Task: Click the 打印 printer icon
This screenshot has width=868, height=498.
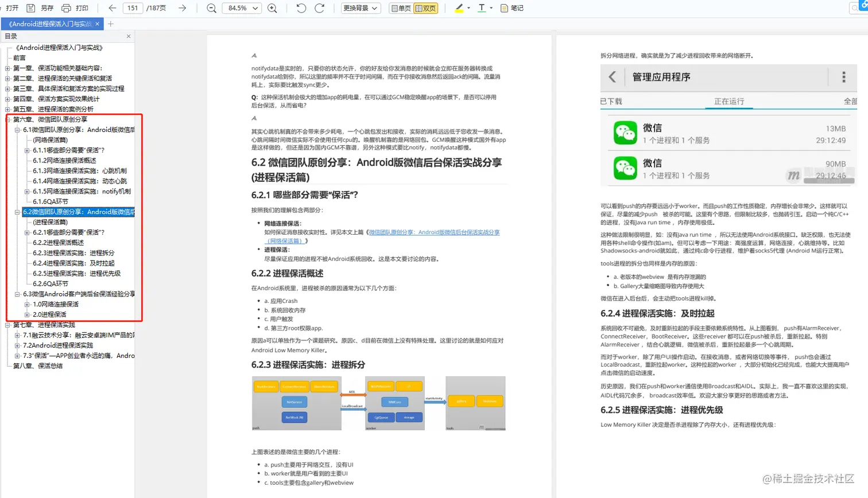Action: click(x=66, y=8)
